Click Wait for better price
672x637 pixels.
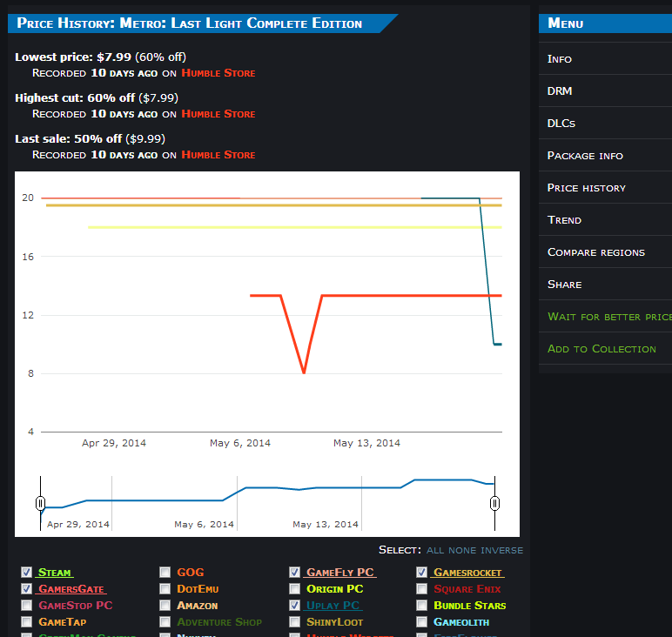tap(605, 317)
